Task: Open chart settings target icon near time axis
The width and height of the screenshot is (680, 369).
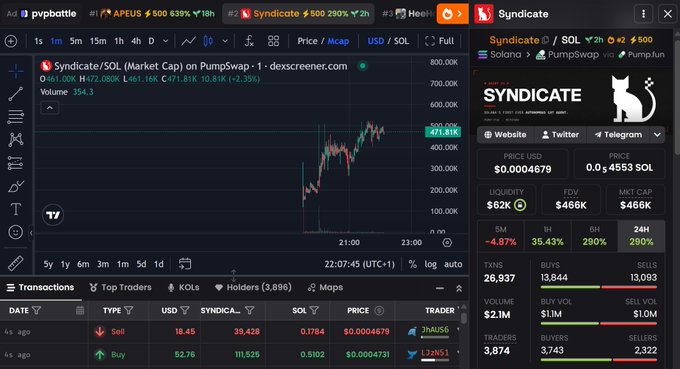Action: [x=447, y=242]
